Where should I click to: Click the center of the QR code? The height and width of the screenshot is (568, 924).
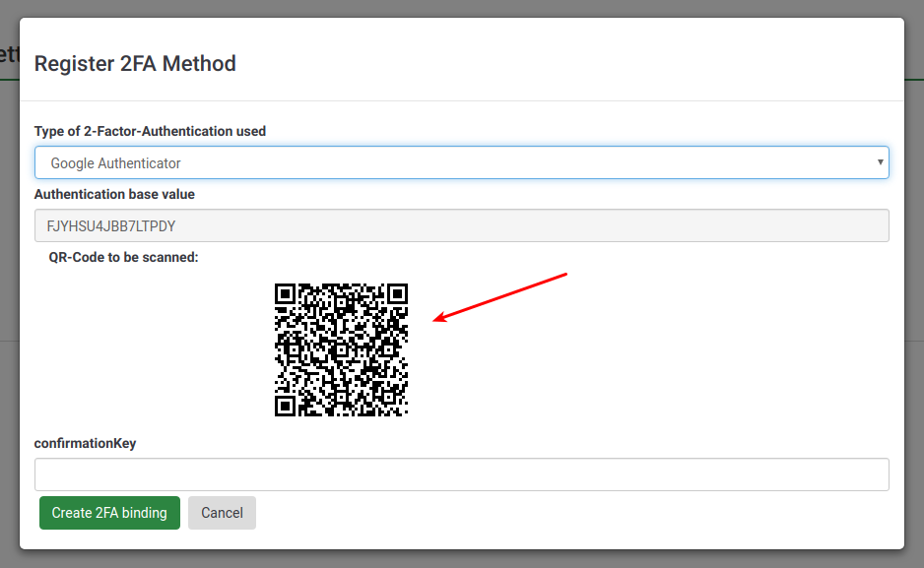pyautogui.click(x=341, y=349)
